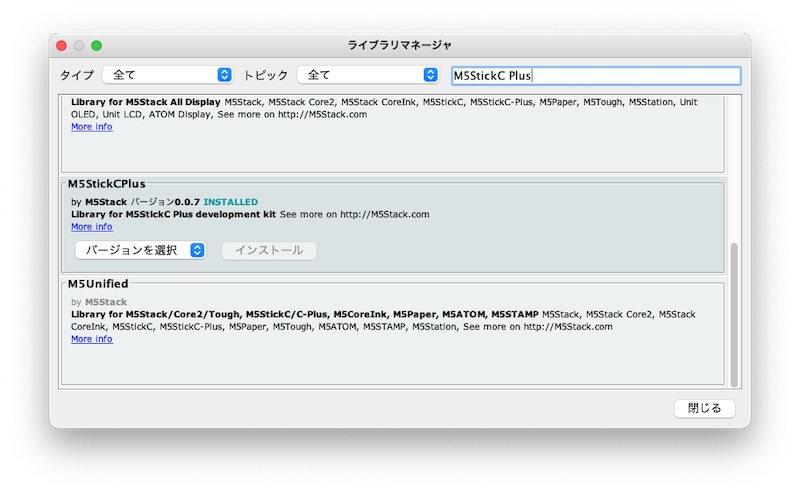Click the 閉じる button
The width and height of the screenshot is (800, 493).
pos(704,408)
